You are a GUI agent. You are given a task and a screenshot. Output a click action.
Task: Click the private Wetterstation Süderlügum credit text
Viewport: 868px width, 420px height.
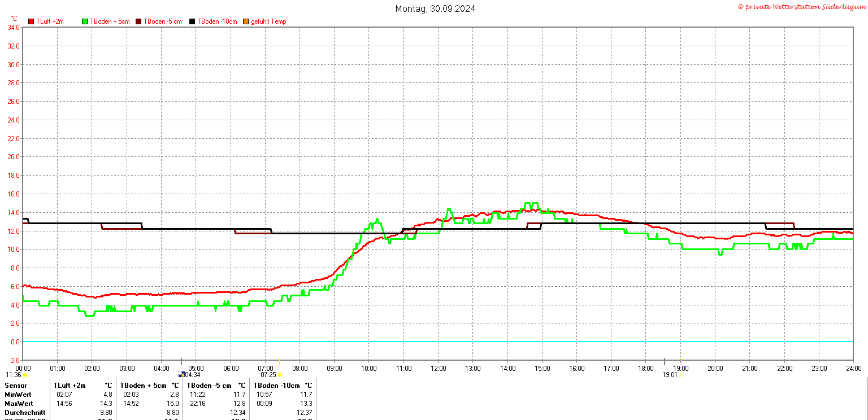pos(802,7)
